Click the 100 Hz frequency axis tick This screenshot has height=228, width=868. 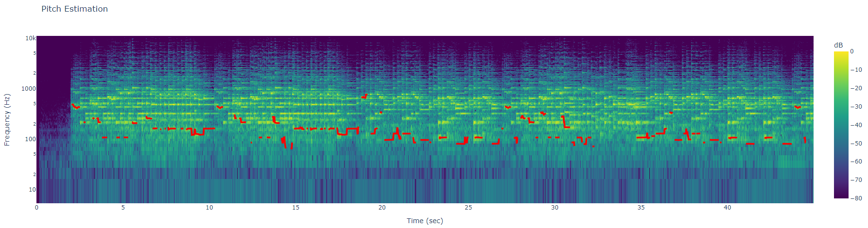30,139
